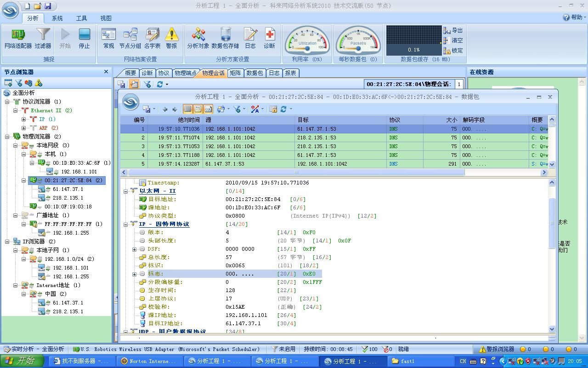Image resolution: width=588 pixels, height=368 pixels.
Task: Open the 警报 alarm settings icon
Action: click(x=171, y=38)
